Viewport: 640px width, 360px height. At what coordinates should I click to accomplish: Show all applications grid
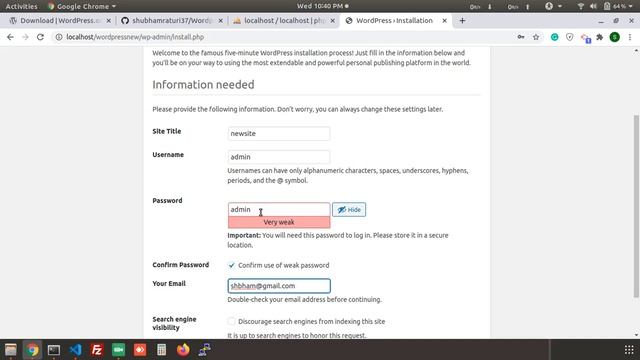[x=629, y=350]
